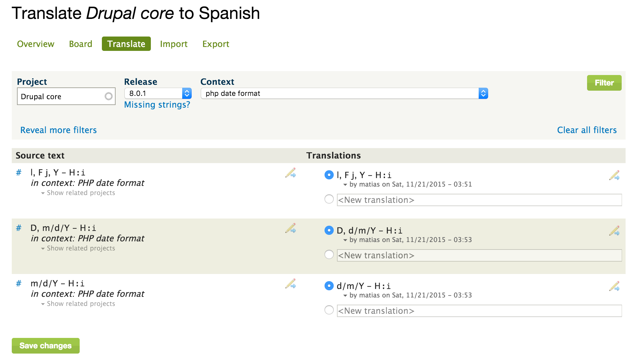Screen dimensions: 638x364
Task: Click edit pencil icon for translation 'l, F j, Y - H:i'
Action: point(614,175)
